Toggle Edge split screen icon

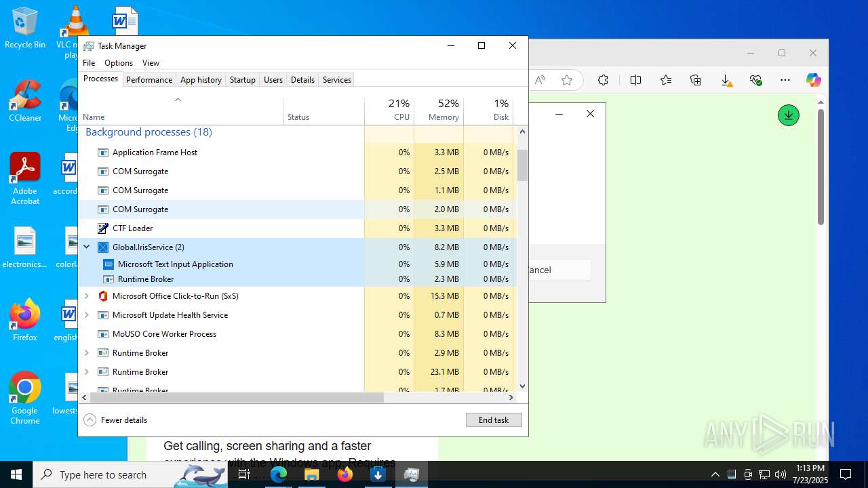coord(635,80)
